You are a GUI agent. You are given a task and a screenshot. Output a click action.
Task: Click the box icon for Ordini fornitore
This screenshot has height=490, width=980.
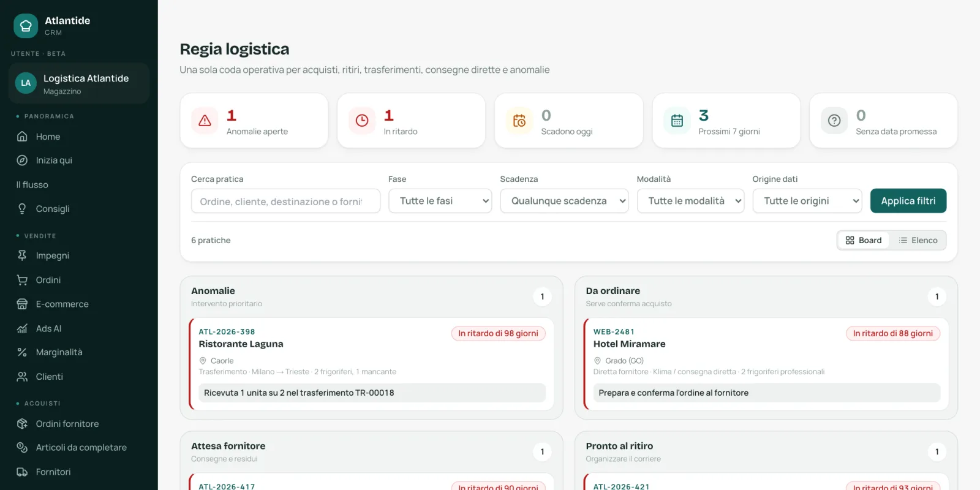click(22, 424)
